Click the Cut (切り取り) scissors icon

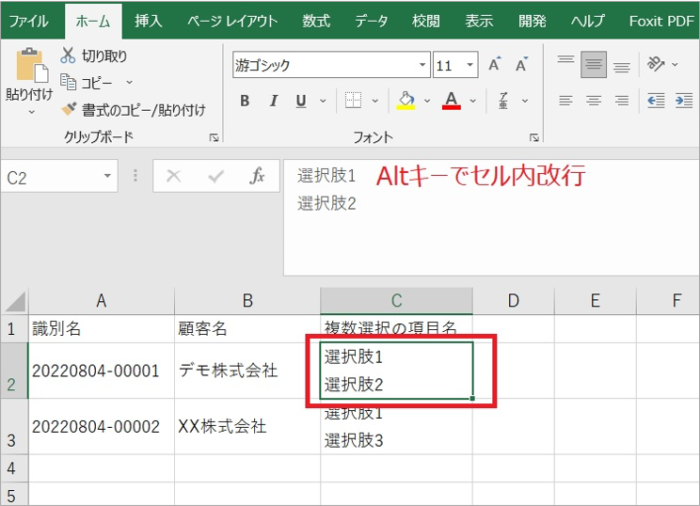pos(68,55)
